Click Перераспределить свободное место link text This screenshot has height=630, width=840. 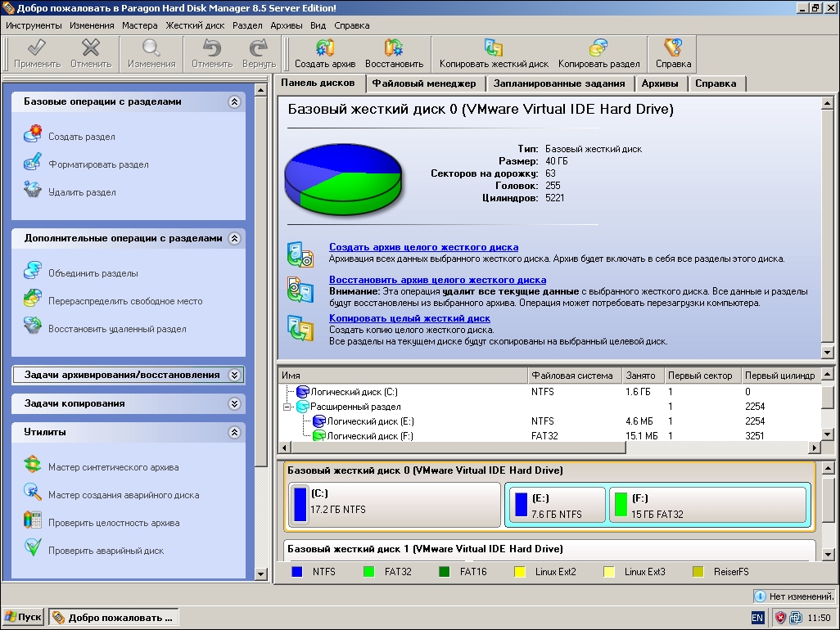(125, 301)
